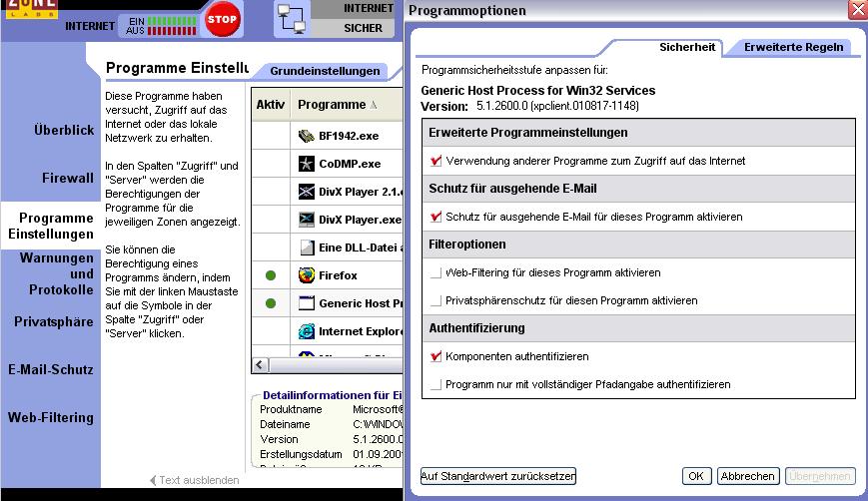Image resolution: width=868 pixels, height=501 pixels.
Task: Open Firewall in the sidebar
Action: click(x=68, y=178)
